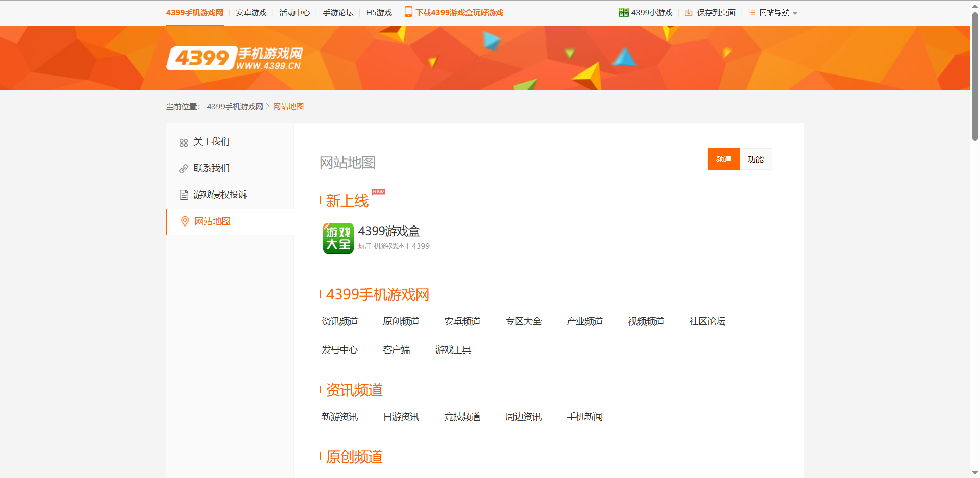Open the 4399游戏盒 title link
This screenshot has width=980, height=478.
coord(389,231)
